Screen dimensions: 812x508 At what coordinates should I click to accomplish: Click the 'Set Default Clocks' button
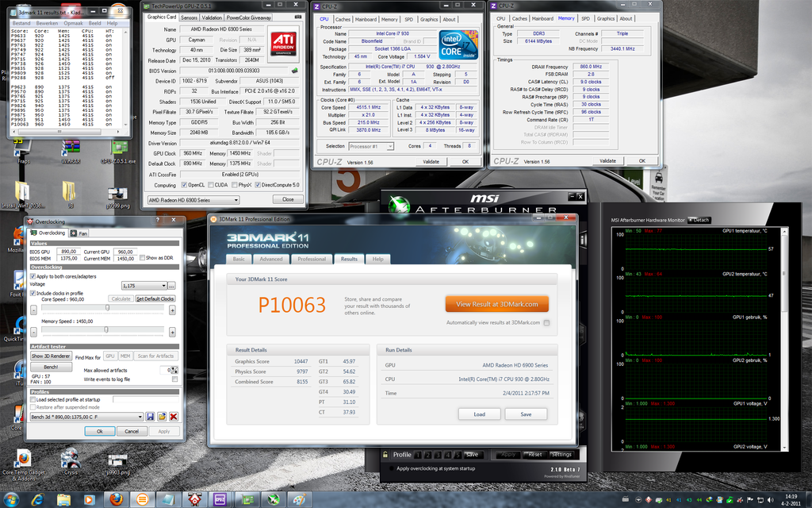pyautogui.click(x=155, y=298)
